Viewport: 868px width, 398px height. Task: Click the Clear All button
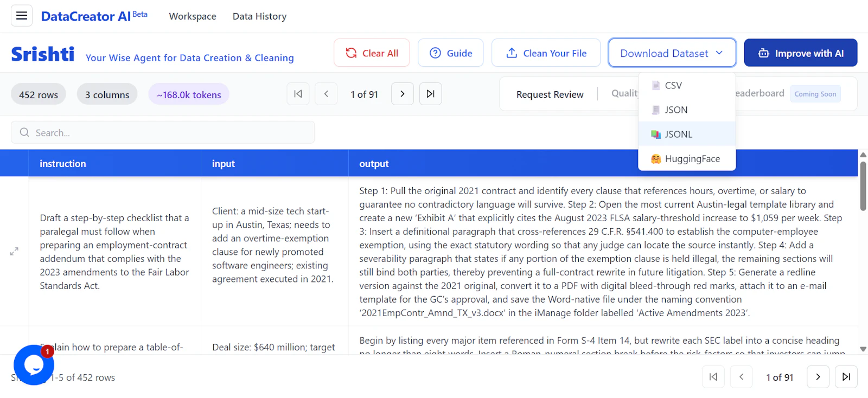click(372, 53)
